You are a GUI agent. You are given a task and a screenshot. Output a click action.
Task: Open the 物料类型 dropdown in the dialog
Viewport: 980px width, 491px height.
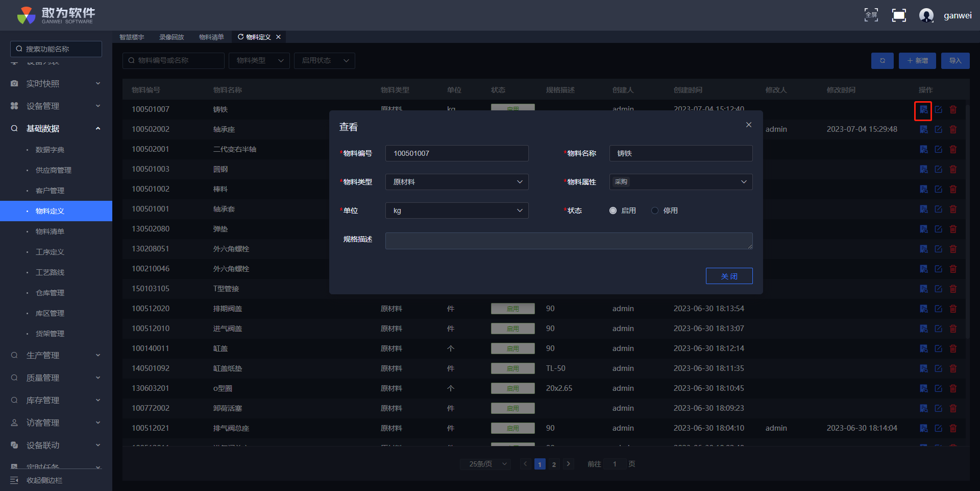(456, 182)
